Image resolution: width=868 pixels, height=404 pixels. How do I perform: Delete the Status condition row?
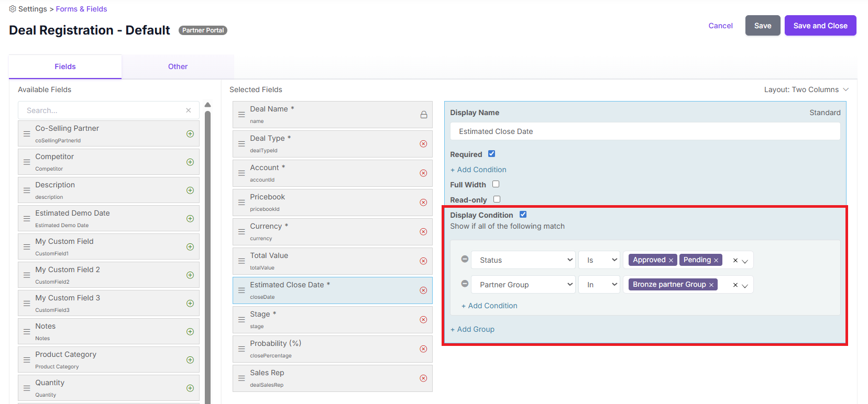(465, 259)
